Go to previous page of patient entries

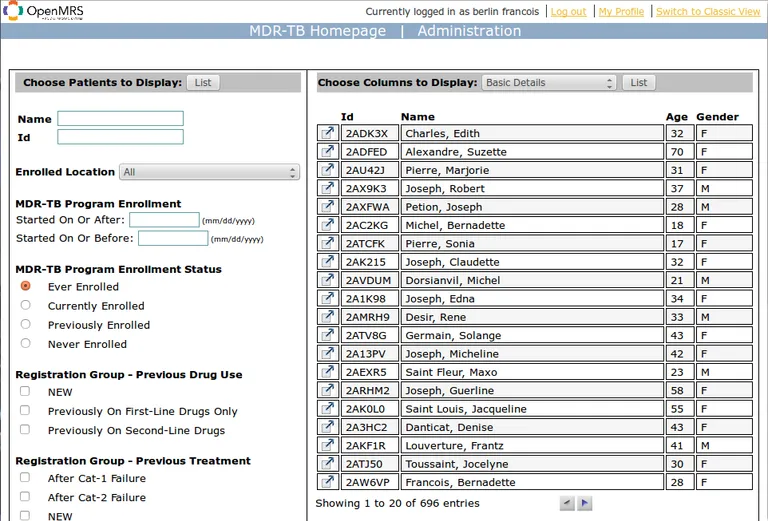(x=567, y=504)
